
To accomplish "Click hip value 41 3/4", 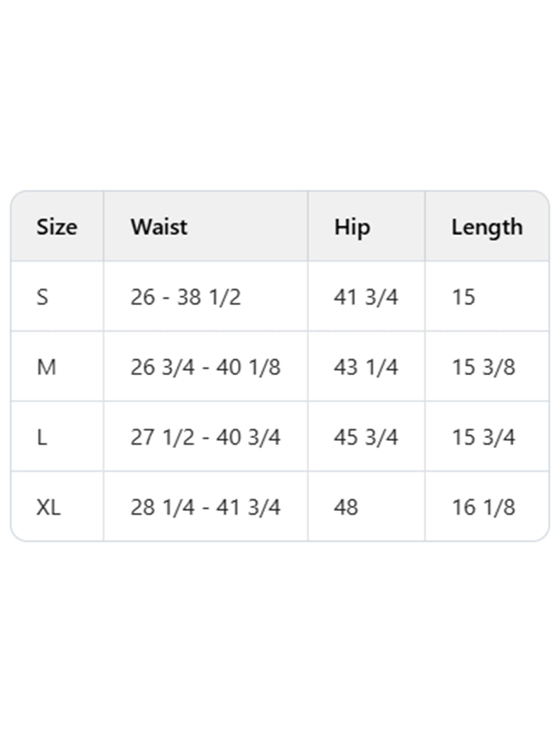I will coord(366,297).
